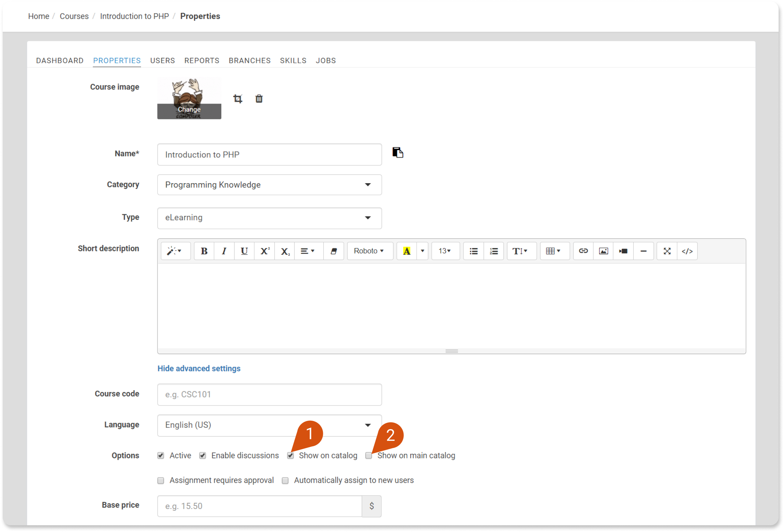Click the dollar currency addon
Viewport: 784px width, 532px height.
click(371, 506)
